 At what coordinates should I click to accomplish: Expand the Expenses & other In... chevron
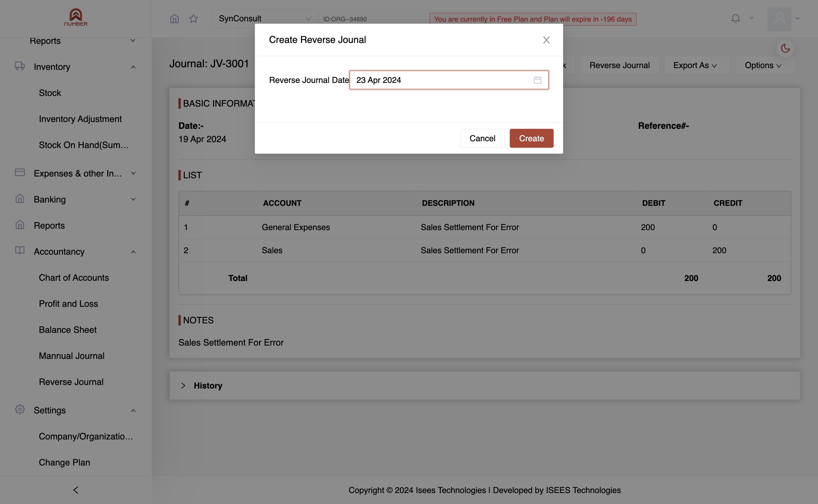coord(133,173)
